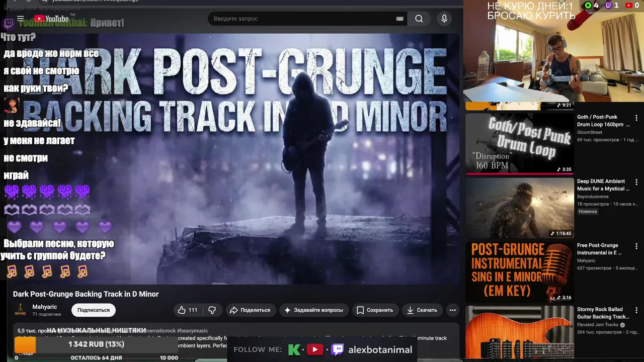Click the donation goal 1 342 RUB progress bar
The image size is (644, 362).
[x=97, y=344]
